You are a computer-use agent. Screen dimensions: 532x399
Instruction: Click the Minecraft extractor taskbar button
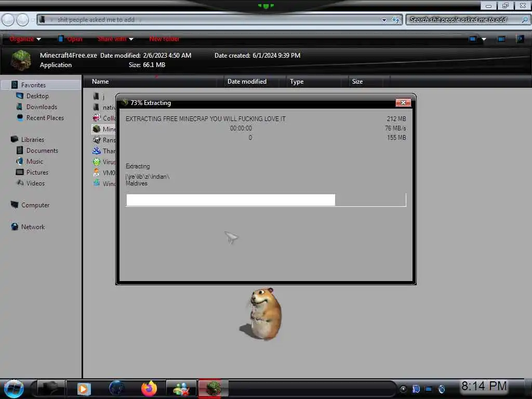coord(214,389)
